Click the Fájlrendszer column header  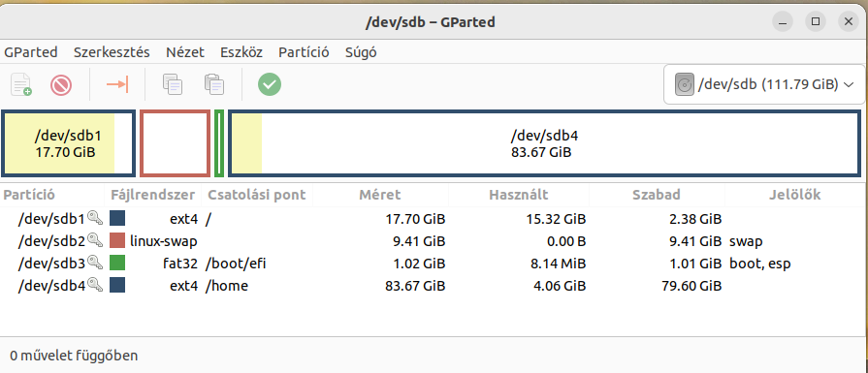pos(153,195)
